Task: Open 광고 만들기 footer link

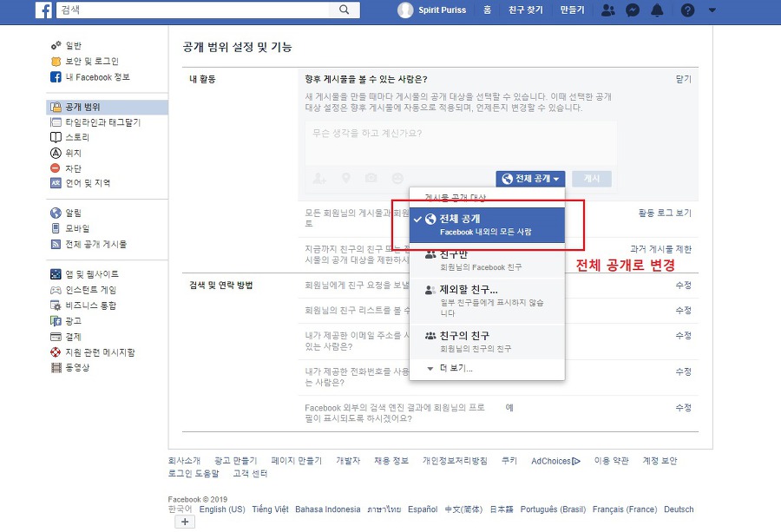Action: pos(235,461)
